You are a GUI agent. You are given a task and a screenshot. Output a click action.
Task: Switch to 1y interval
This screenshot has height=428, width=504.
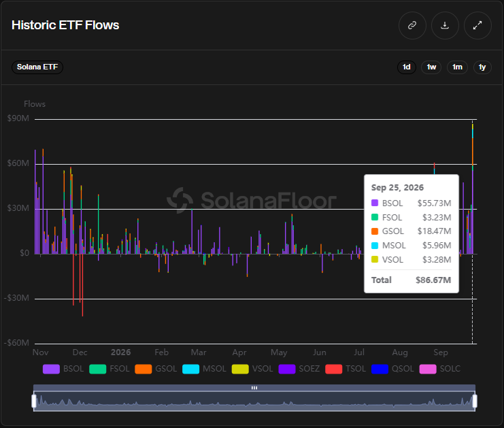[x=482, y=67]
